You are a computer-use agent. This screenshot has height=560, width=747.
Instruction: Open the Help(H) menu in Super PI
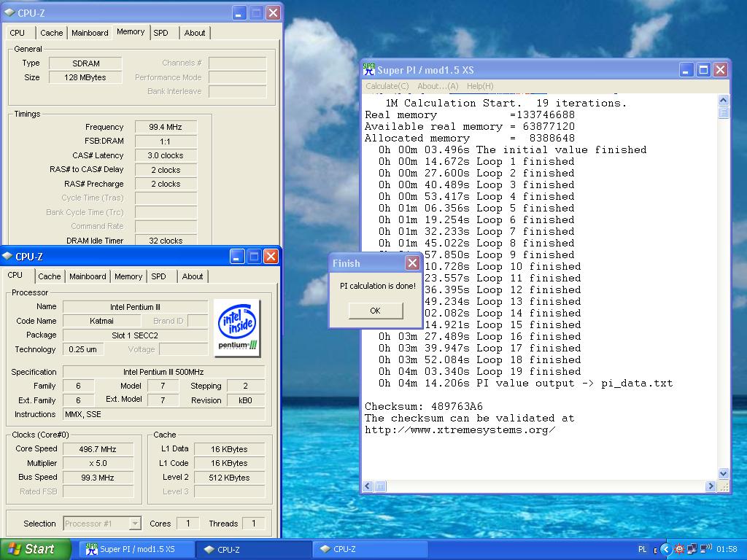(480, 86)
